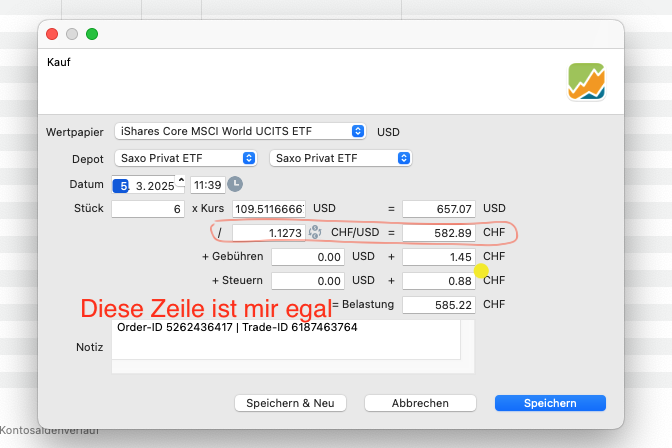Open the first Depot dropdown
The image size is (672, 448).
point(185,158)
